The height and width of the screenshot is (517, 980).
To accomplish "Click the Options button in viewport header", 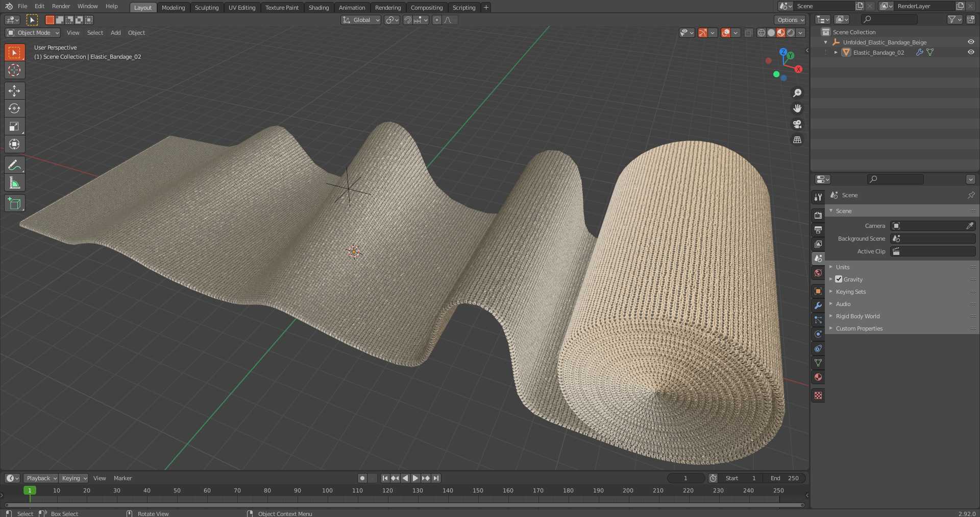I will (790, 20).
